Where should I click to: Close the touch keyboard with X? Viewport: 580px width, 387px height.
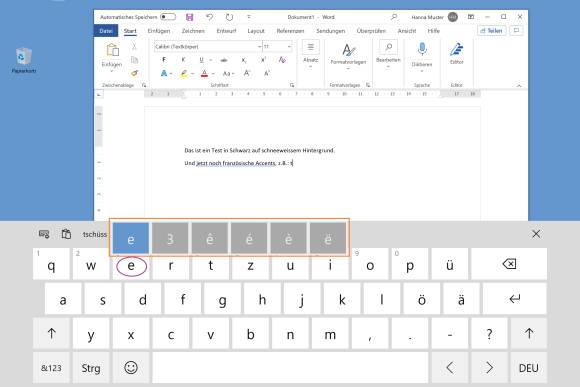(x=536, y=234)
